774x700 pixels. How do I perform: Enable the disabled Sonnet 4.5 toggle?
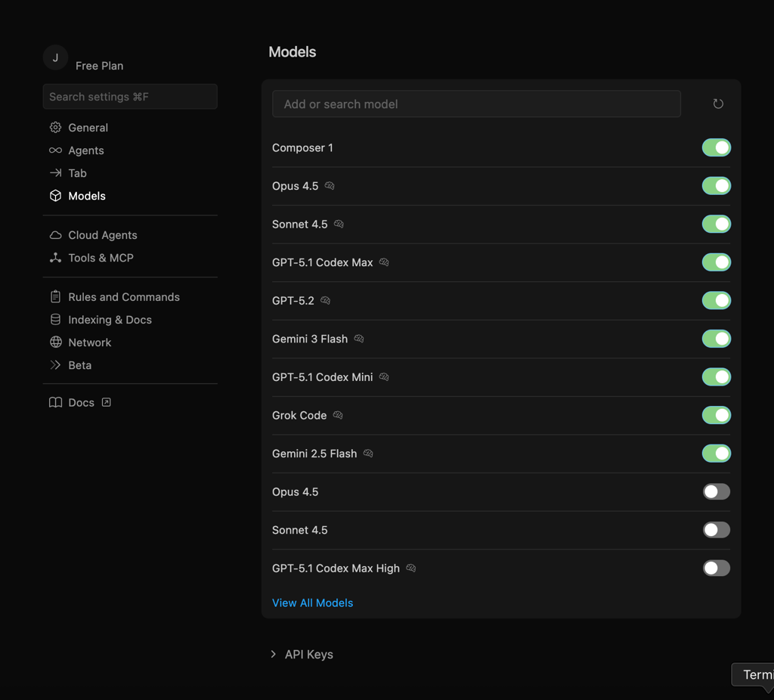(717, 530)
